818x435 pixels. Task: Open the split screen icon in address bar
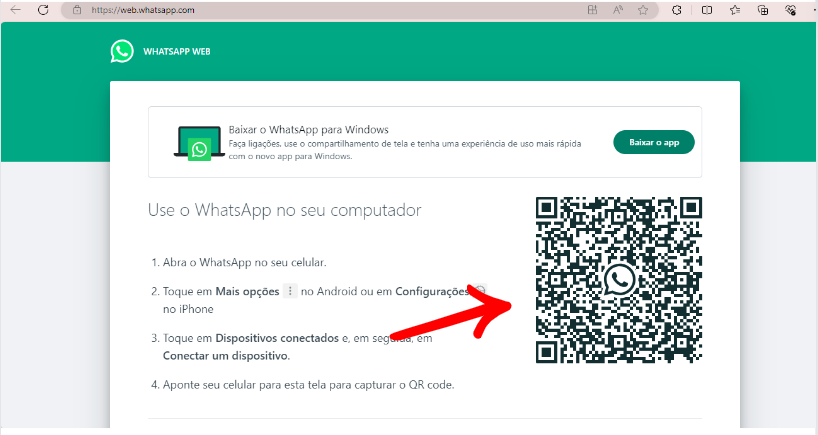(x=592, y=9)
